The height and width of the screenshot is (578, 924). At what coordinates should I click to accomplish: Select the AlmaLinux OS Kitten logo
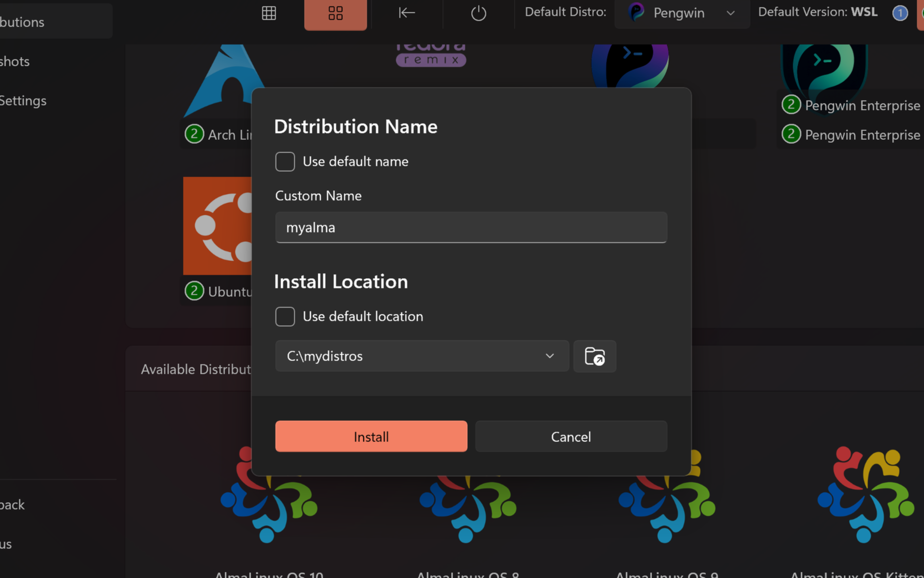(866, 495)
